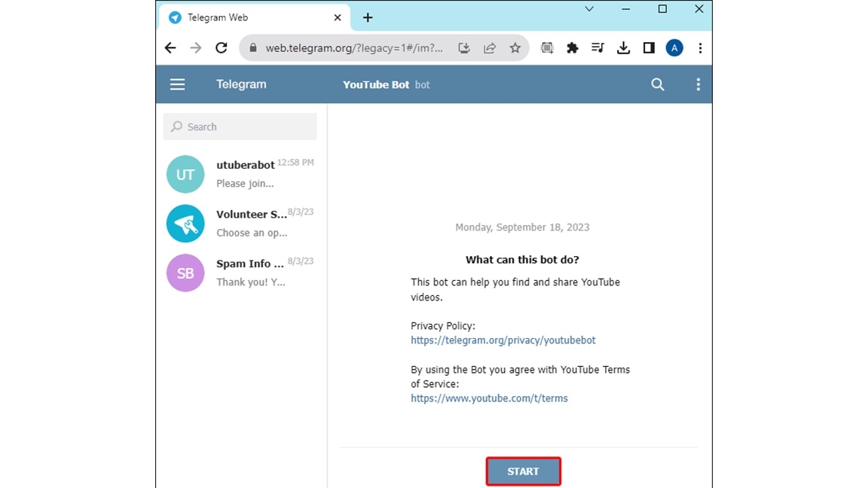Viewport: 868px width, 488px height.
Task: Open the utuberabot chat
Action: 241,174
